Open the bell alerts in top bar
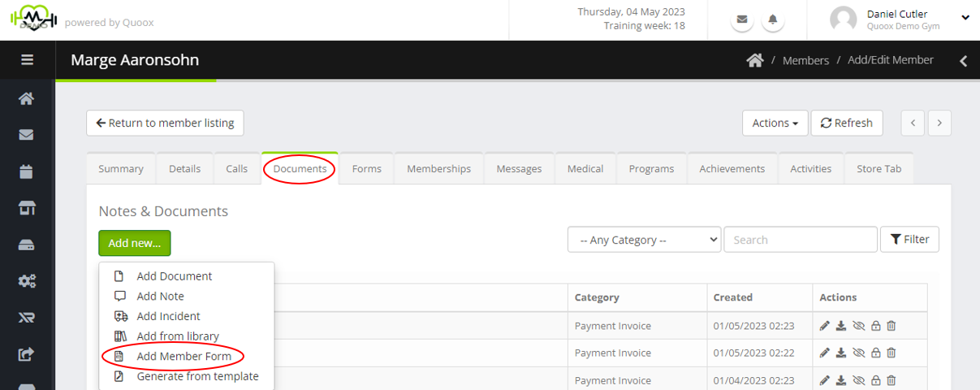The width and height of the screenshot is (980, 390). tap(773, 19)
